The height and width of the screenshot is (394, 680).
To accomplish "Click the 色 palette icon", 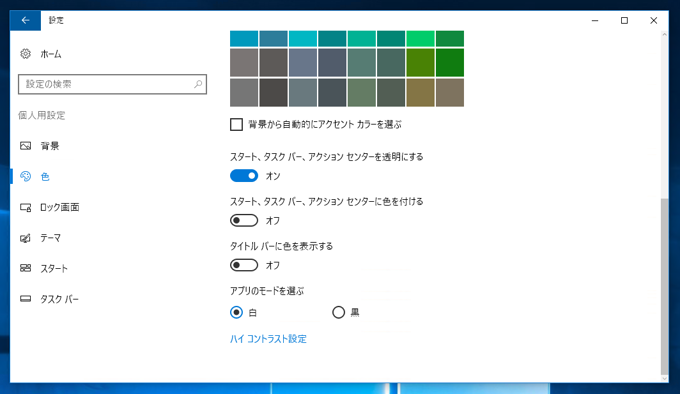I will click(26, 176).
